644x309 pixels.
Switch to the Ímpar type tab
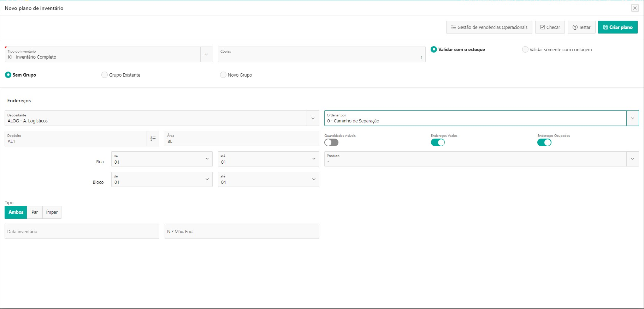(52, 212)
